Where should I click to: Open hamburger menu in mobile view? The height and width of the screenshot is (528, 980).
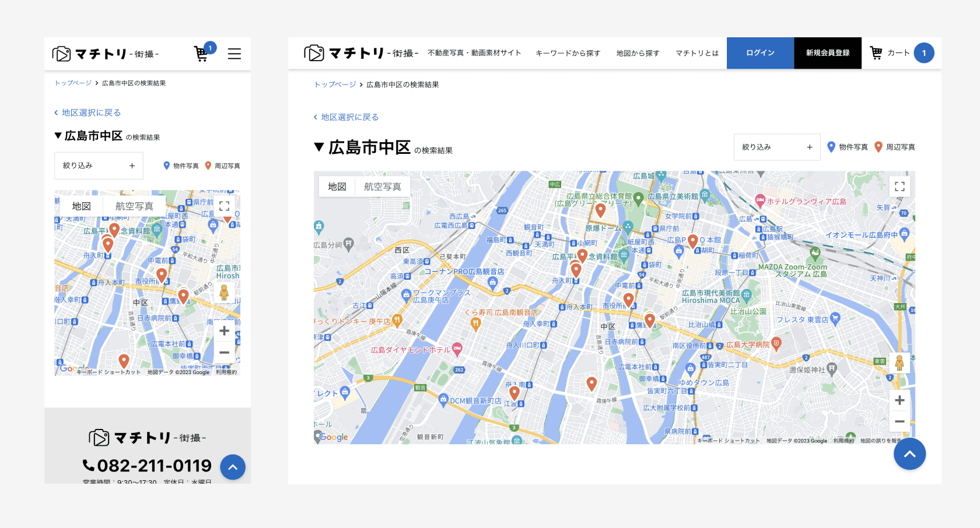(x=235, y=54)
